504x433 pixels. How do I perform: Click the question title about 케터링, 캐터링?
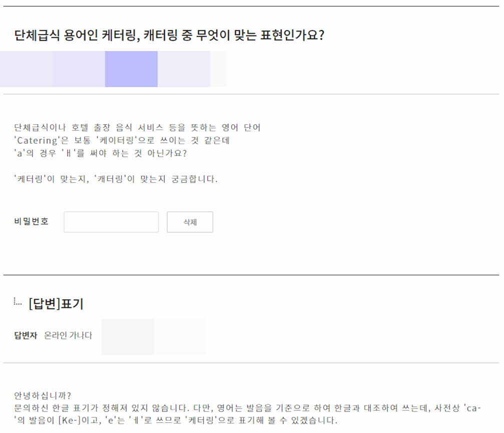pos(169,35)
